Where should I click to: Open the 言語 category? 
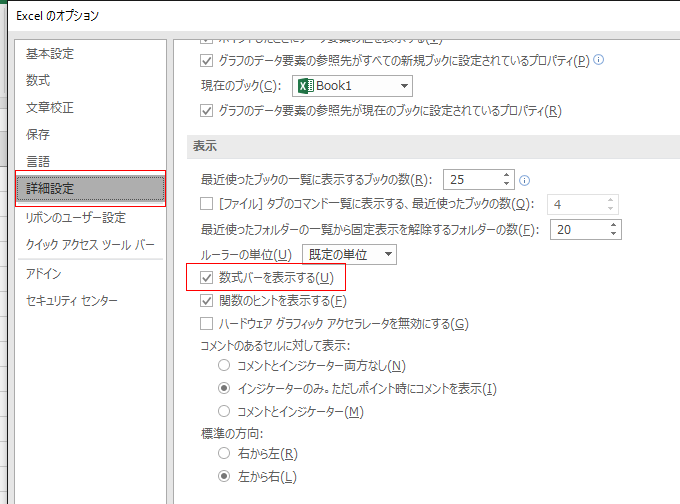(x=38, y=161)
